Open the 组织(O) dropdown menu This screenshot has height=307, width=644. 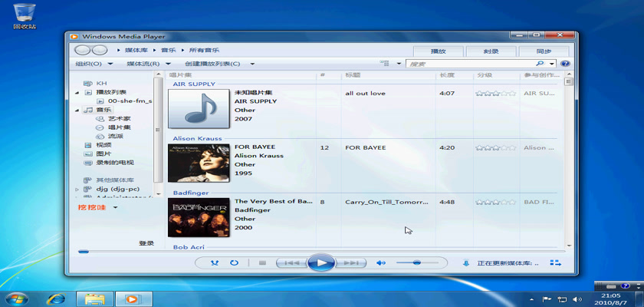click(x=94, y=64)
